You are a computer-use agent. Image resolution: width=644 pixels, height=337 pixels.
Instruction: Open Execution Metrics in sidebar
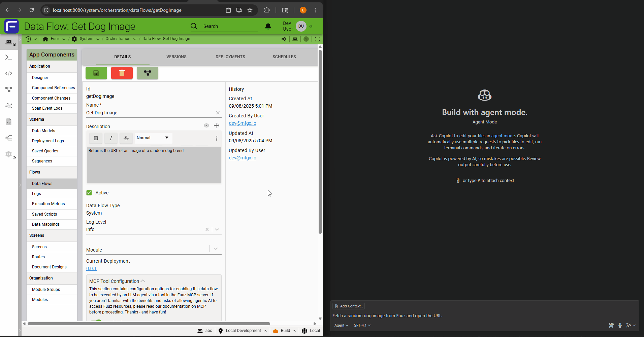click(52, 204)
